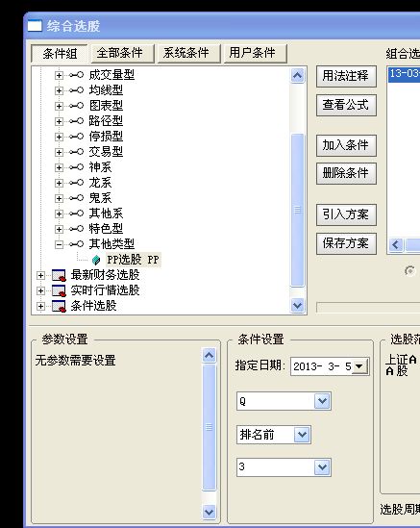
Task: Click the 最新财务选股 window icon
Action: click(x=59, y=275)
